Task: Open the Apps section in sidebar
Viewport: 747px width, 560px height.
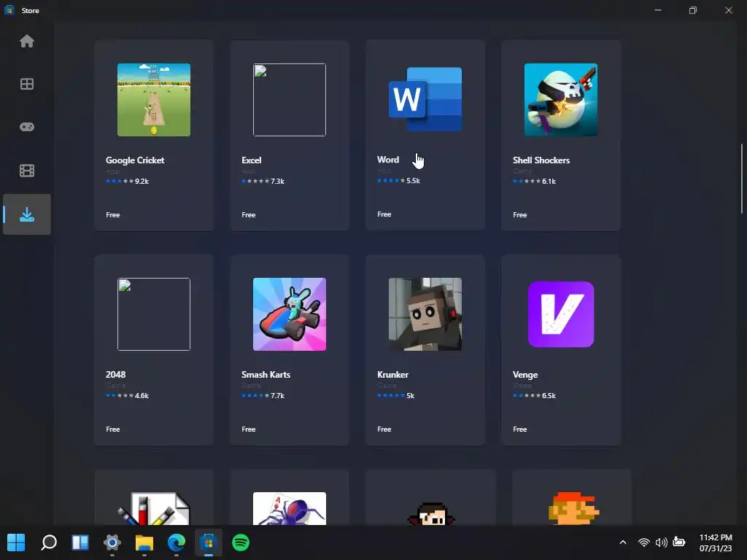Action: pos(27,85)
